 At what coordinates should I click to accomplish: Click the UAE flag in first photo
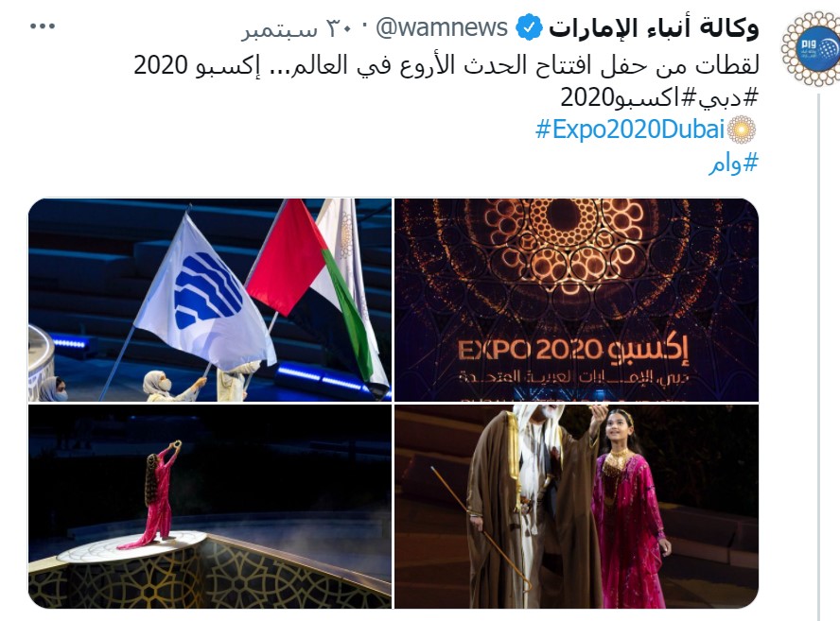(x=316, y=284)
